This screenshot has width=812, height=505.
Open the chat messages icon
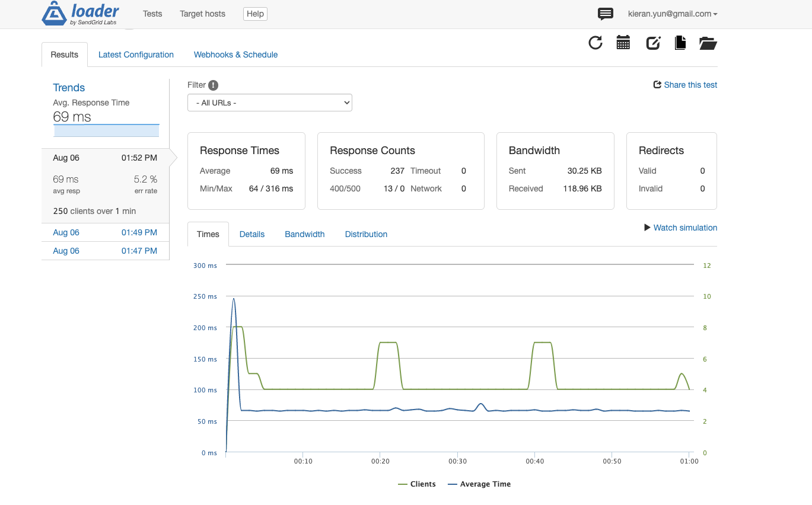pyautogui.click(x=605, y=14)
